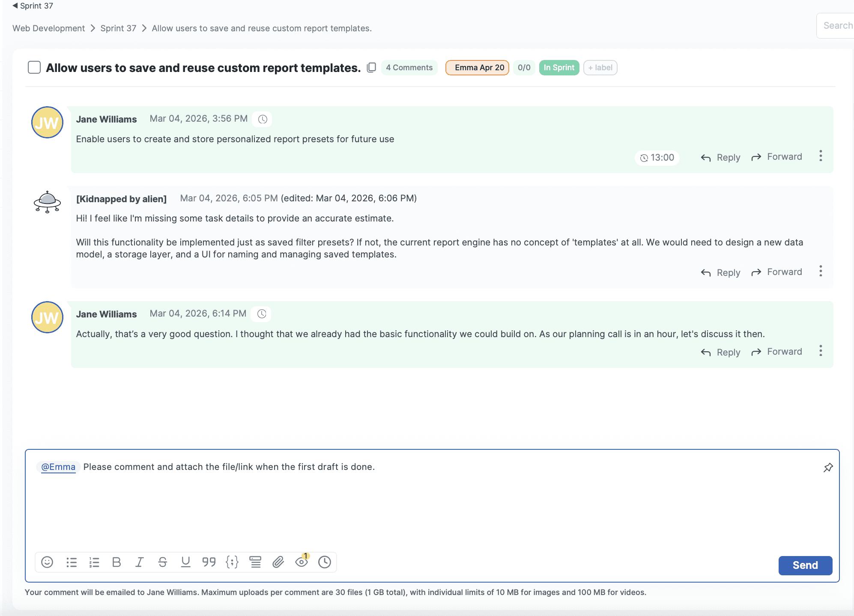Open the Emma Apr 20 assignment badge
This screenshot has height=616, width=854.
tap(477, 68)
